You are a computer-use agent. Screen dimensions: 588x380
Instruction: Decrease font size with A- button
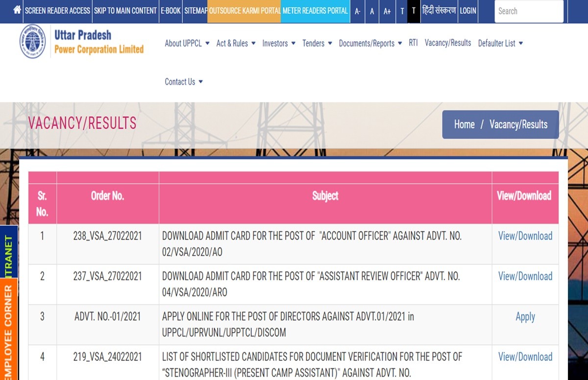(x=358, y=11)
